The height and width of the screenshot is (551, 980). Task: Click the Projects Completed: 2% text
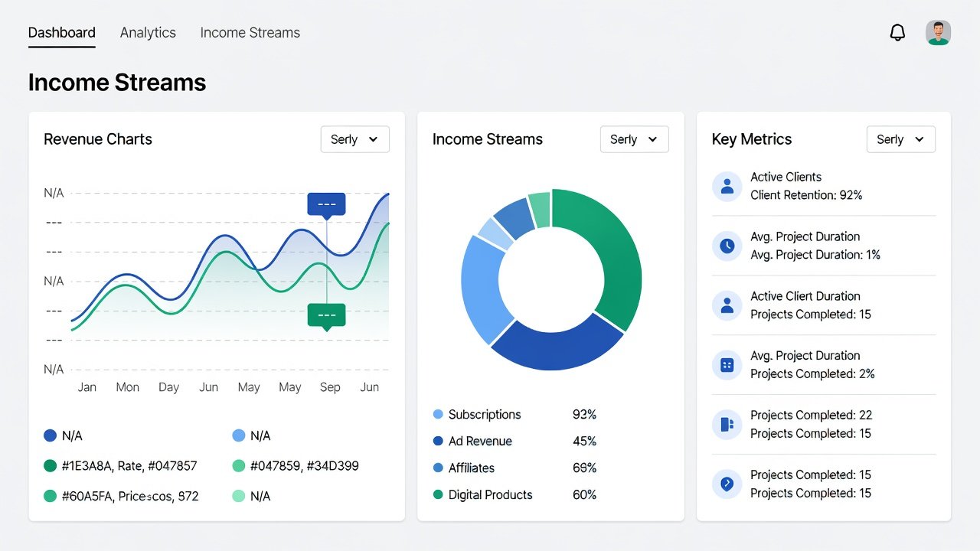pos(812,374)
